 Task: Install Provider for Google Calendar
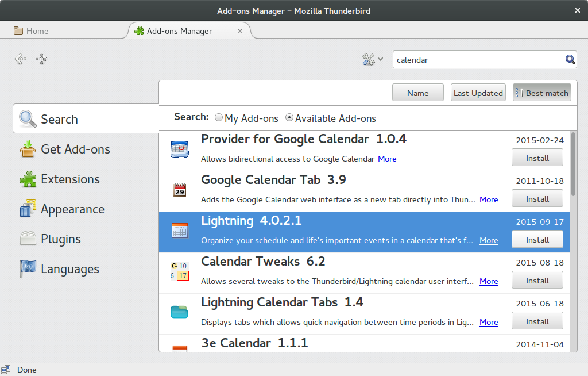537,158
